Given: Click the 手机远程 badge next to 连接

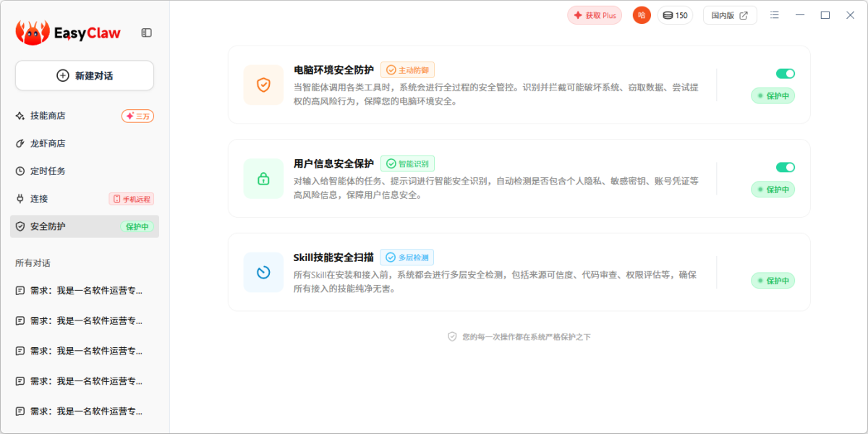Looking at the screenshot, I should click(x=131, y=198).
